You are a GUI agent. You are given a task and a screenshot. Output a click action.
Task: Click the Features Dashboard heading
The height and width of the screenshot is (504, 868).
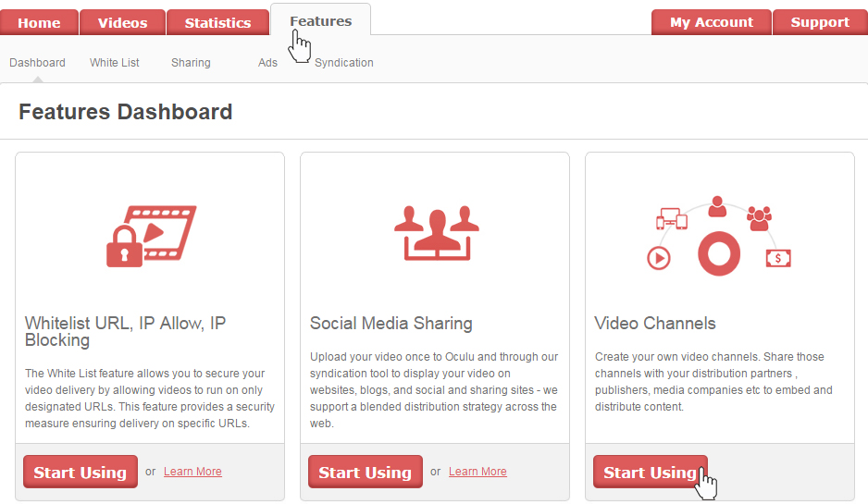(126, 112)
